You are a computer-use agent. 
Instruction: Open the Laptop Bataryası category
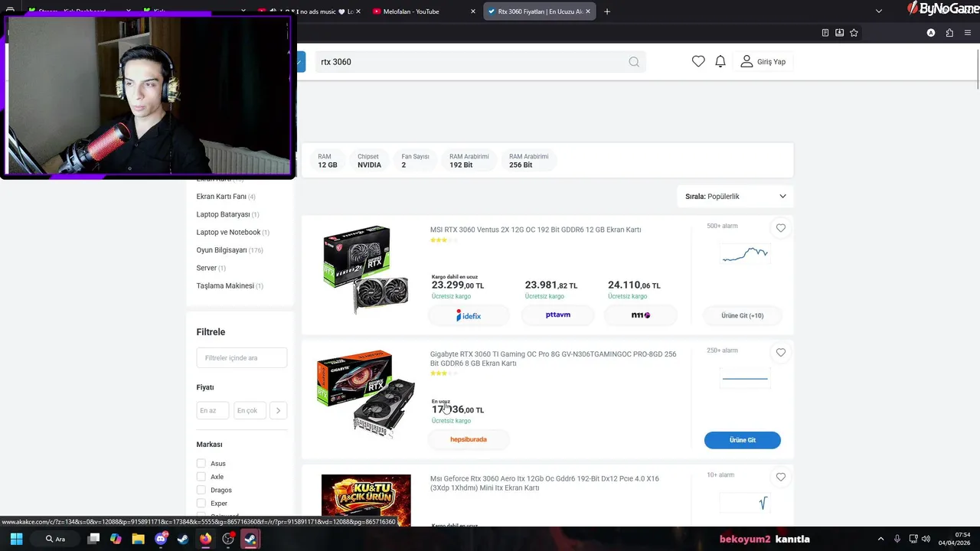pyautogui.click(x=227, y=214)
